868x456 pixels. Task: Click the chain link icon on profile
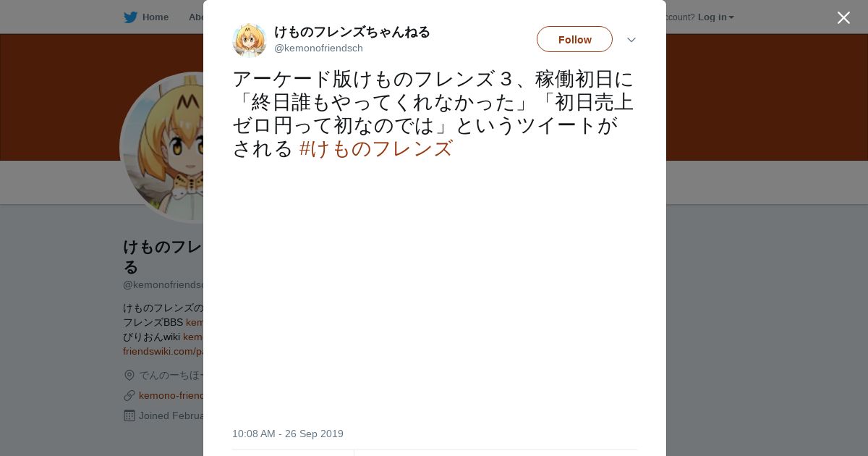129,395
